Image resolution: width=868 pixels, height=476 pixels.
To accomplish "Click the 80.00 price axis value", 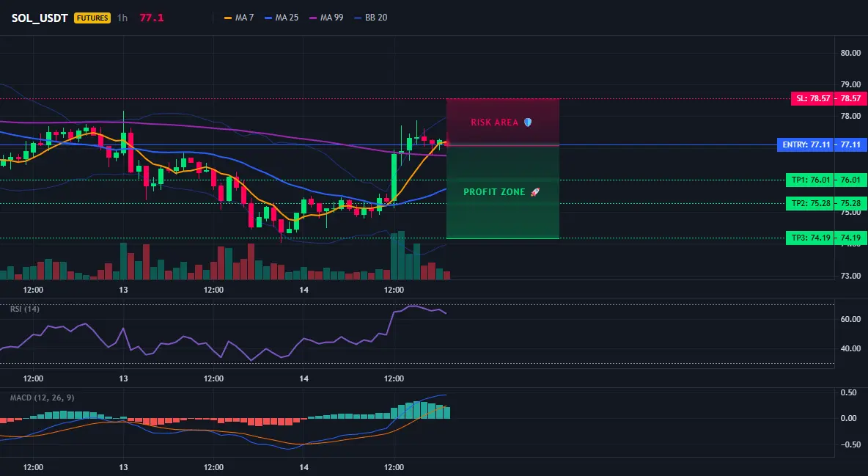I will pyautogui.click(x=851, y=54).
